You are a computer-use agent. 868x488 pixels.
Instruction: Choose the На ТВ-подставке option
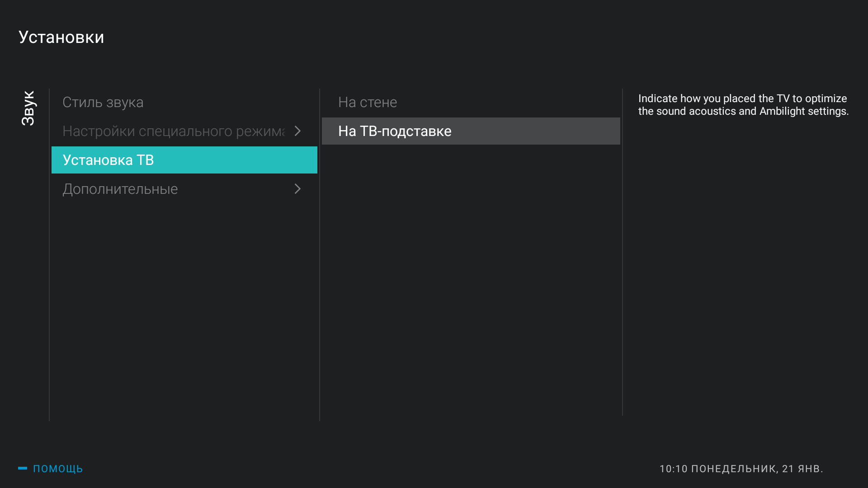tap(471, 131)
